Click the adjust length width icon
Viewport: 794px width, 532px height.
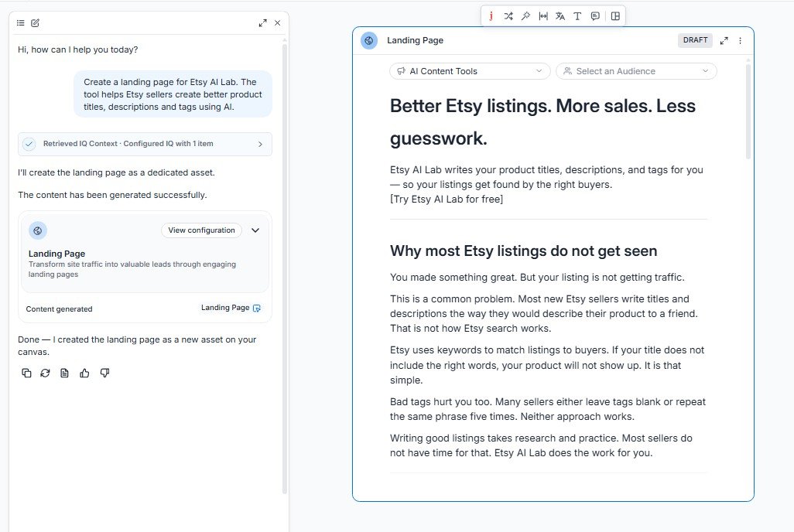(x=542, y=16)
